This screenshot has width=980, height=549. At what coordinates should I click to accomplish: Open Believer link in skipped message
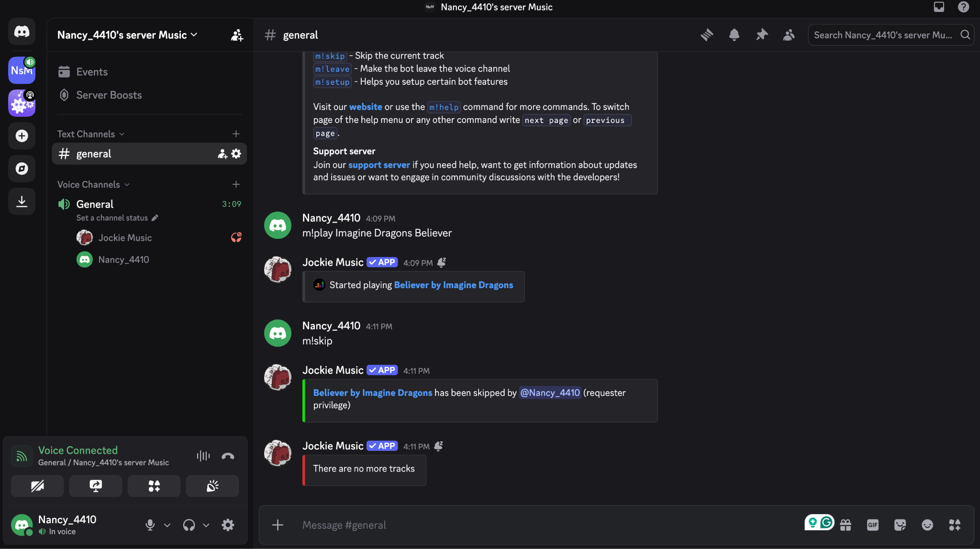click(373, 392)
